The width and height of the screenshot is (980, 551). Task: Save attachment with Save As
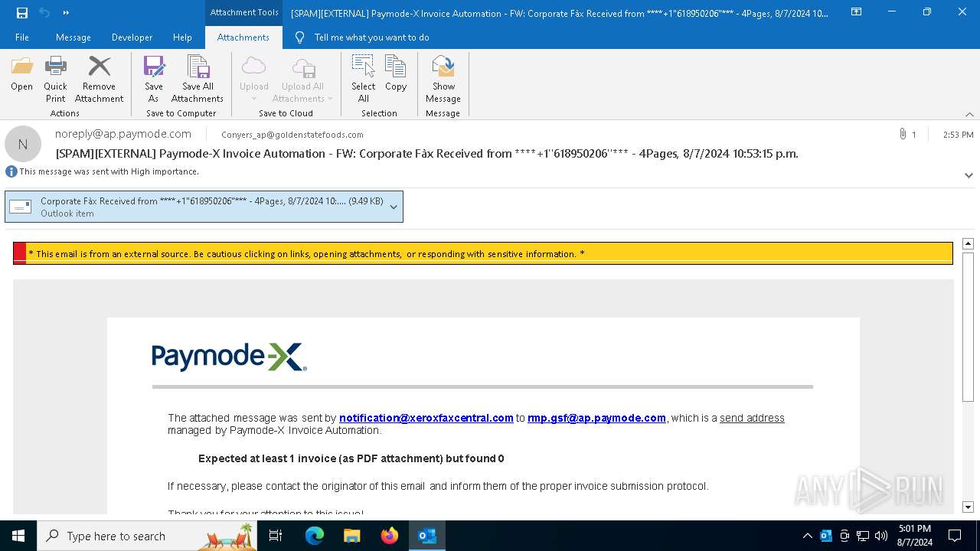pyautogui.click(x=154, y=80)
